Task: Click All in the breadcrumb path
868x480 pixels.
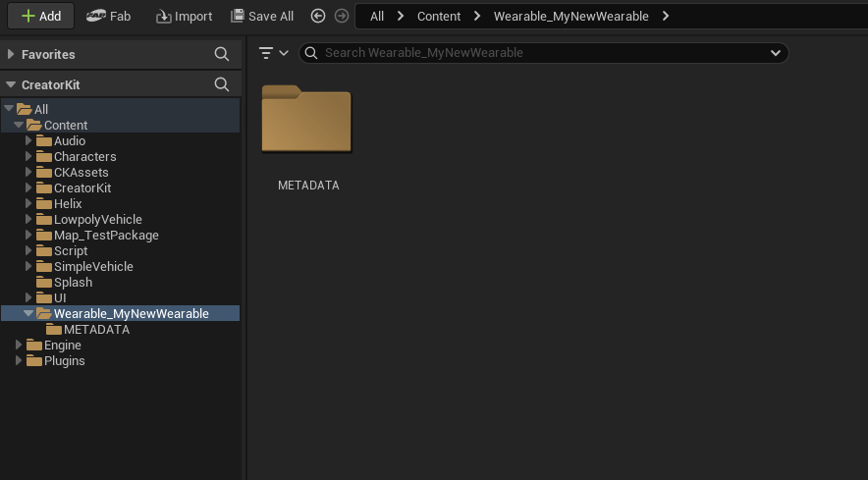Action: point(377,16)
